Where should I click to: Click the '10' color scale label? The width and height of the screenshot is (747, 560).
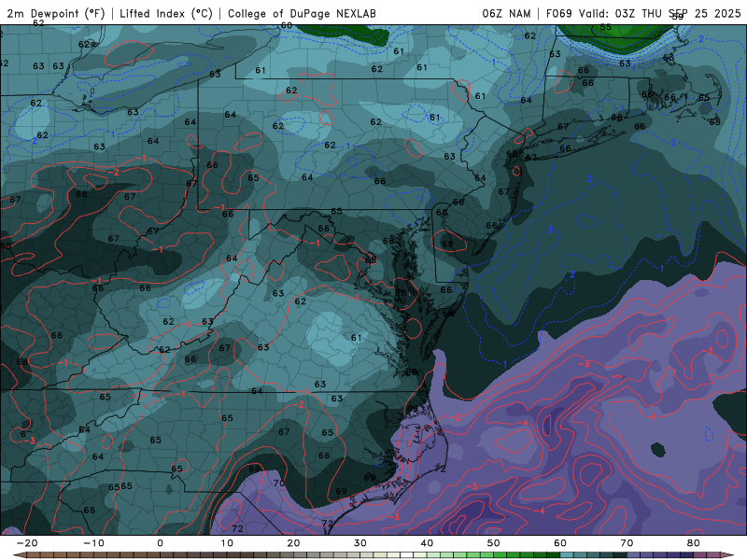[227, 543]
